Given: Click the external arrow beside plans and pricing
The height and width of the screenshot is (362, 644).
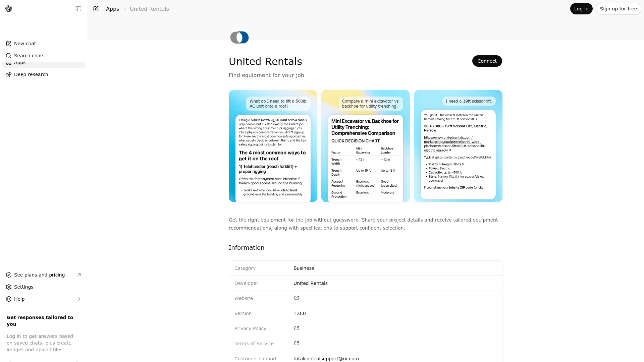Looking at the screenshot, I should (79, 275).
